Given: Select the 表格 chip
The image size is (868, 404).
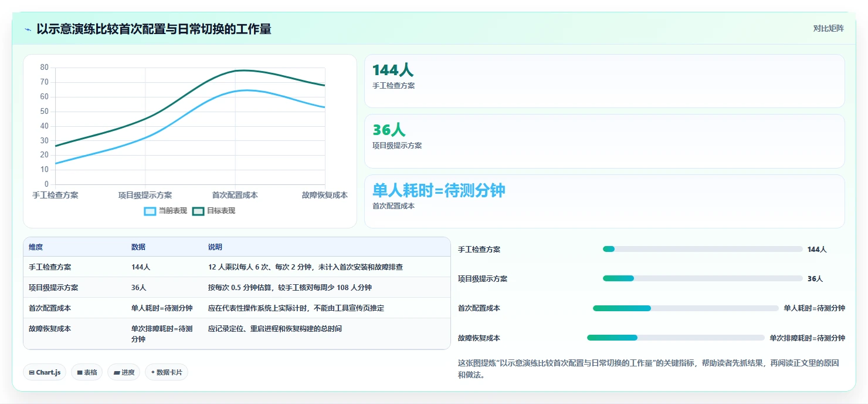Looking at the screenshot, I should 87,372.
